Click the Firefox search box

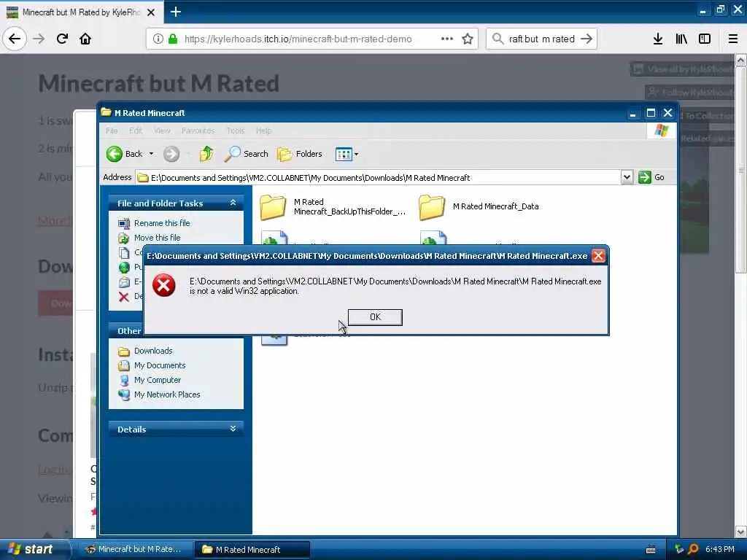542,39
